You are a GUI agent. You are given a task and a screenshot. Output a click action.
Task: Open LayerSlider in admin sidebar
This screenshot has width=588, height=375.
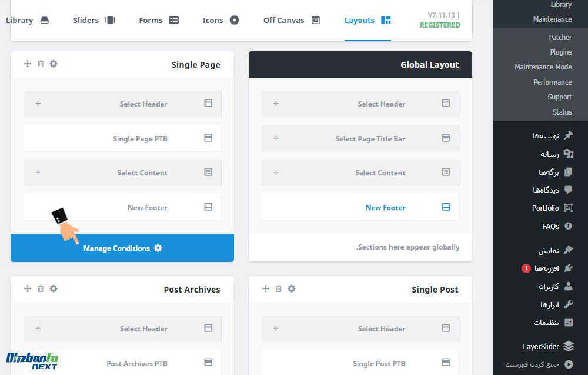pos(541,347)
